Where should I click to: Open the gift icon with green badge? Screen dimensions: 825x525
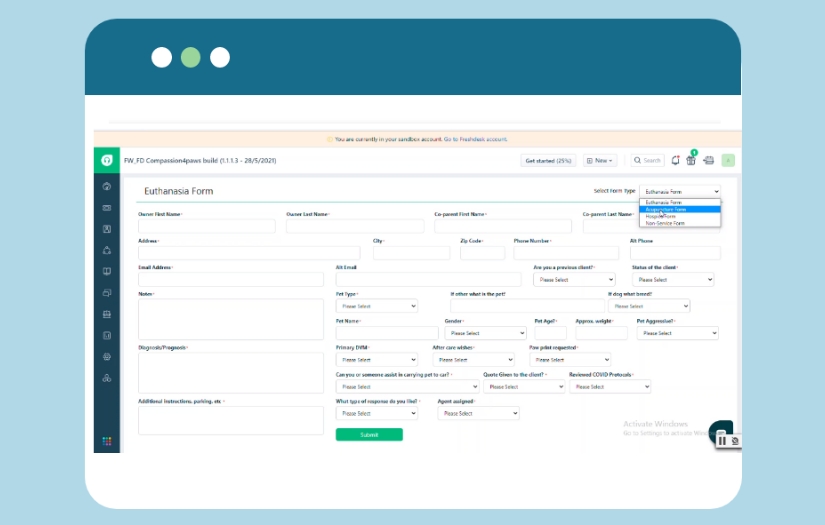point(691,160)
